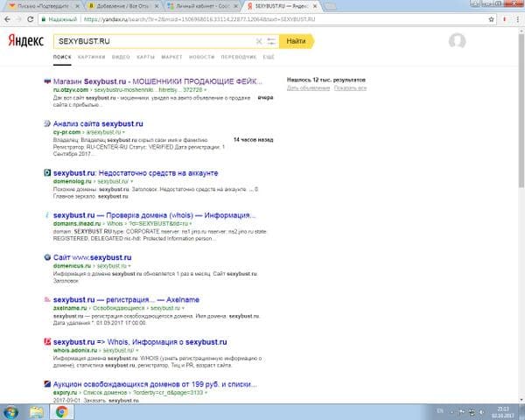
Task: Open the user profile avatar
Action: pyautogui.click(x=457, y=41)
